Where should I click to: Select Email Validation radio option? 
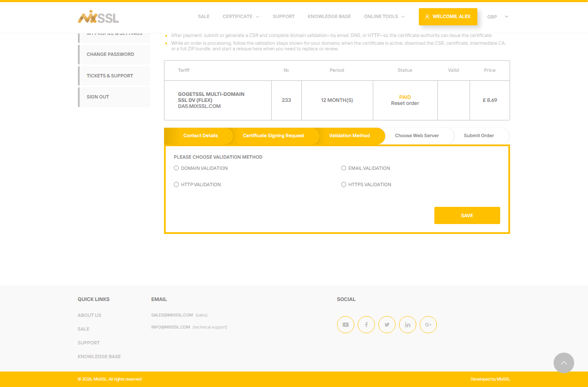click(x=344, y=168)
